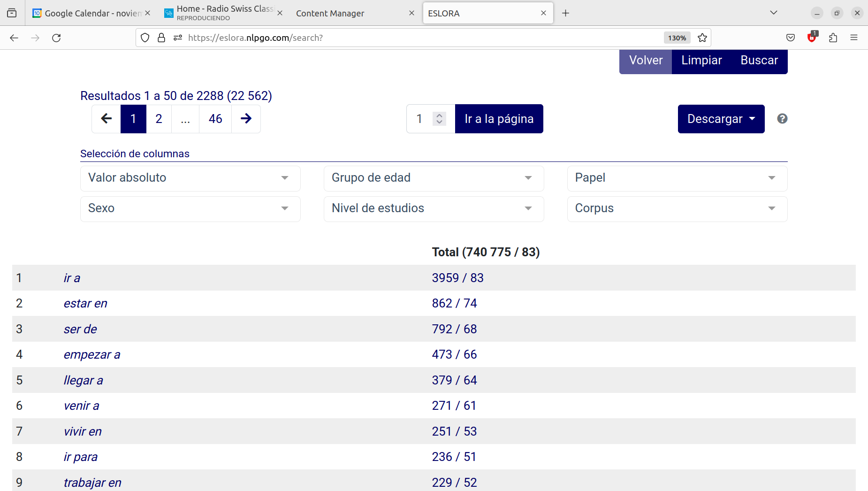Open the 'empezar a' result entry

click(92, 354)
